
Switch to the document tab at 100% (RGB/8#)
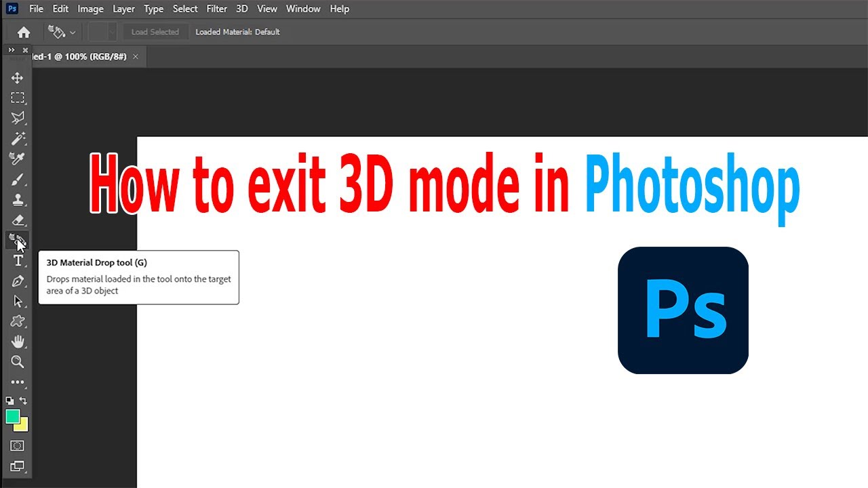(80, 56)
